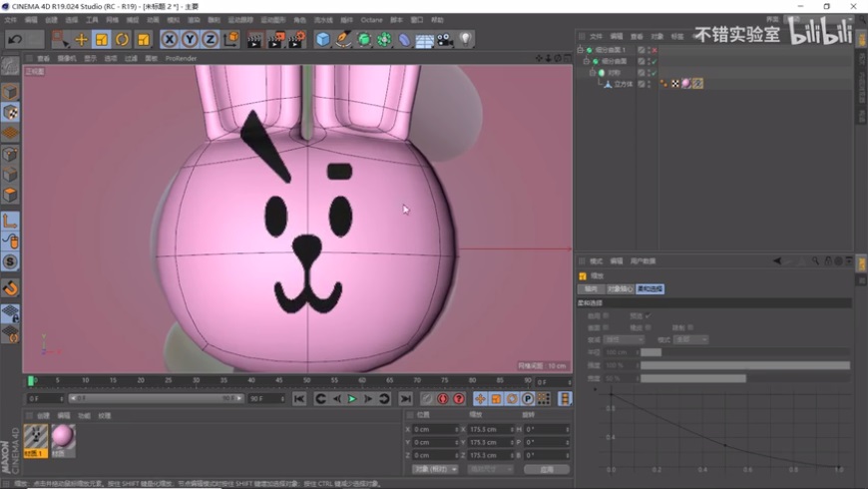
Task: Switch to the 对象轴心 attribute tab
Action: click(x=620, y=289)
